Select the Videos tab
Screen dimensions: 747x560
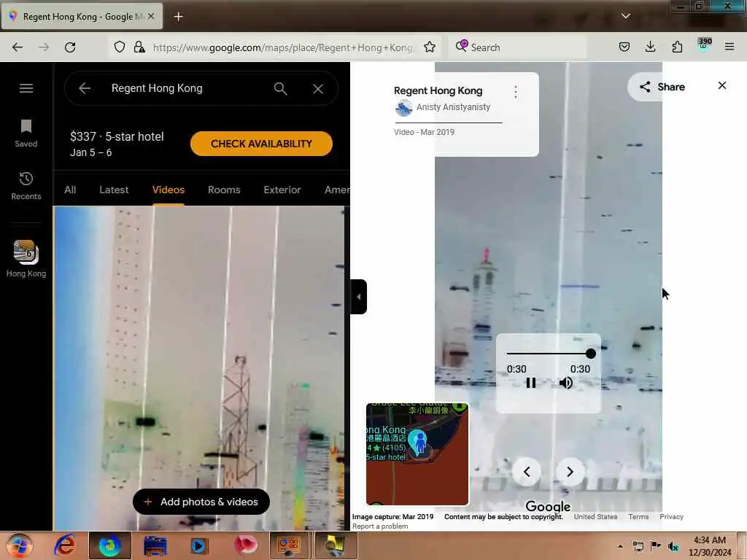pos(169,190)
